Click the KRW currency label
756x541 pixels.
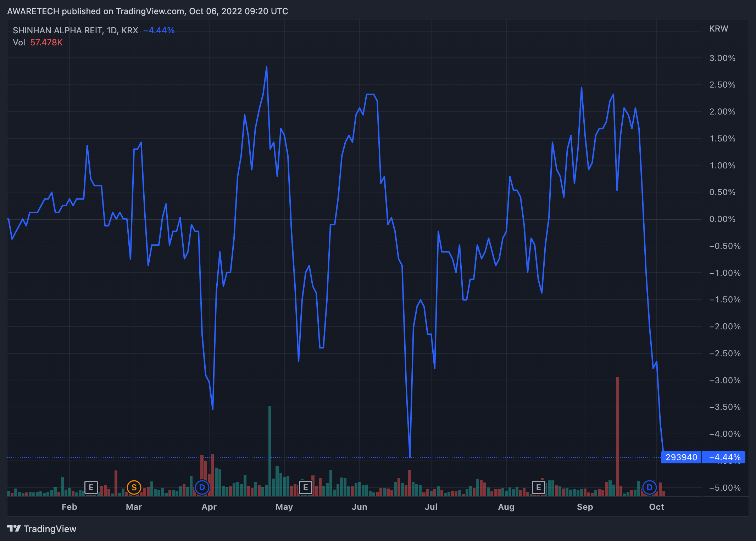[x=718, y=29]
